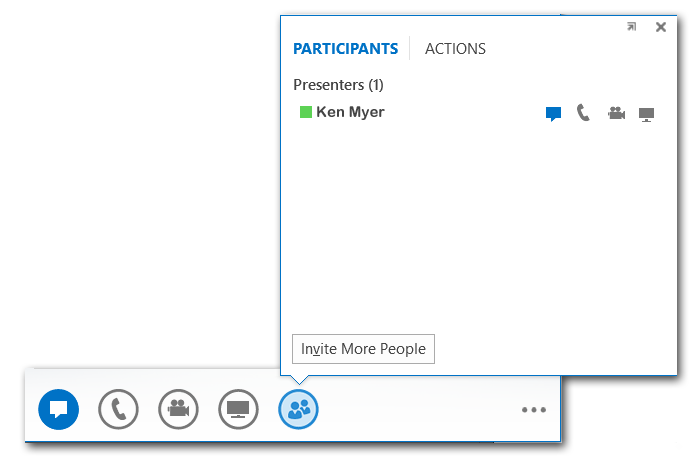This screenshot has width=693, height=465.
Task: Select Ken Myer in the participant list
Action: tap(350, 112)
